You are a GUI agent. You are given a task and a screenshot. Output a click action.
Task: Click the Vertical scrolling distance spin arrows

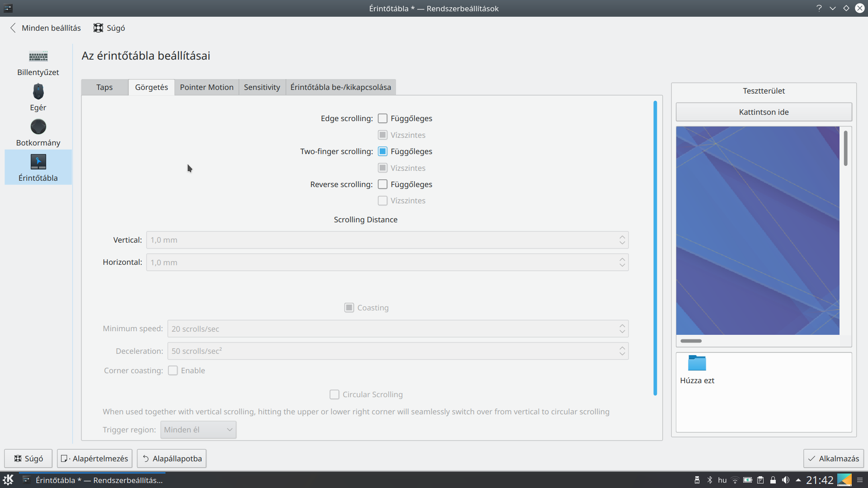pos(622,240)
